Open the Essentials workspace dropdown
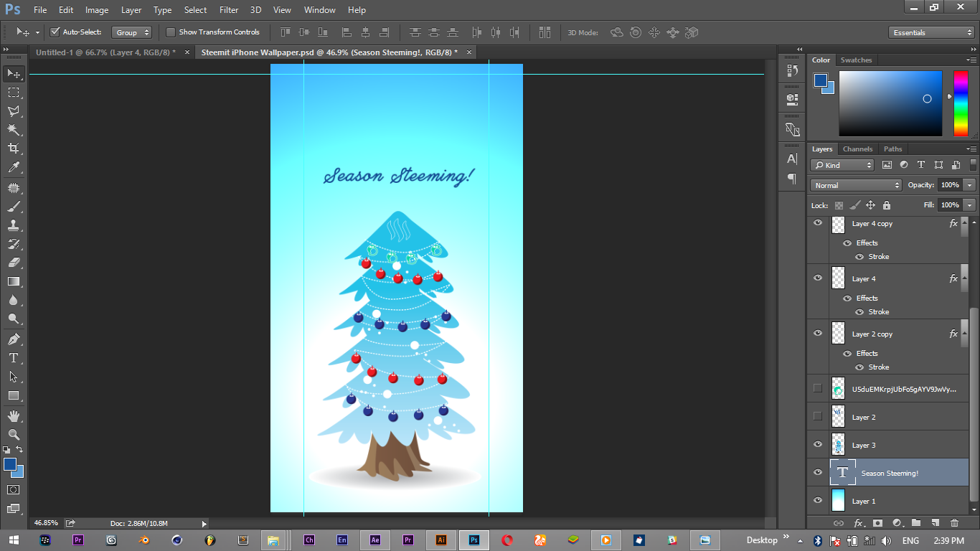Viewport: 980px width, 551px height. pos(931,32)
